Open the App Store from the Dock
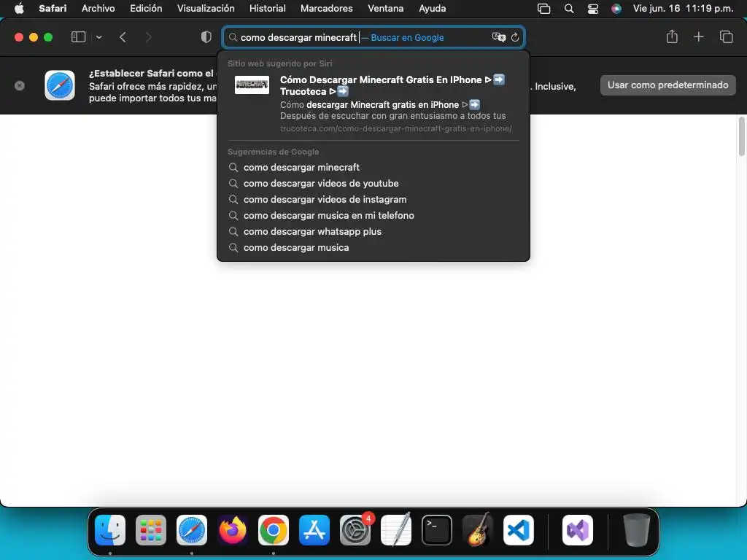The height and width of the screenshot is (560, 747). 314,530
